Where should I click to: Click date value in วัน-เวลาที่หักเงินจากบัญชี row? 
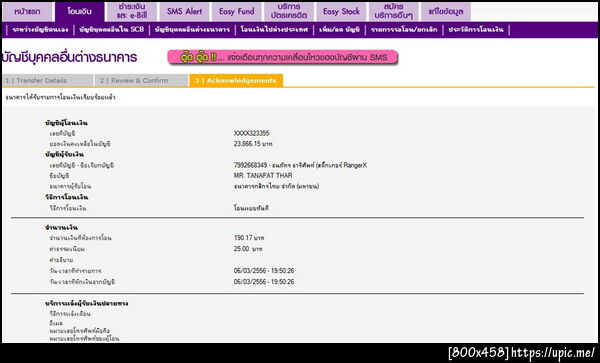(264, 282)
